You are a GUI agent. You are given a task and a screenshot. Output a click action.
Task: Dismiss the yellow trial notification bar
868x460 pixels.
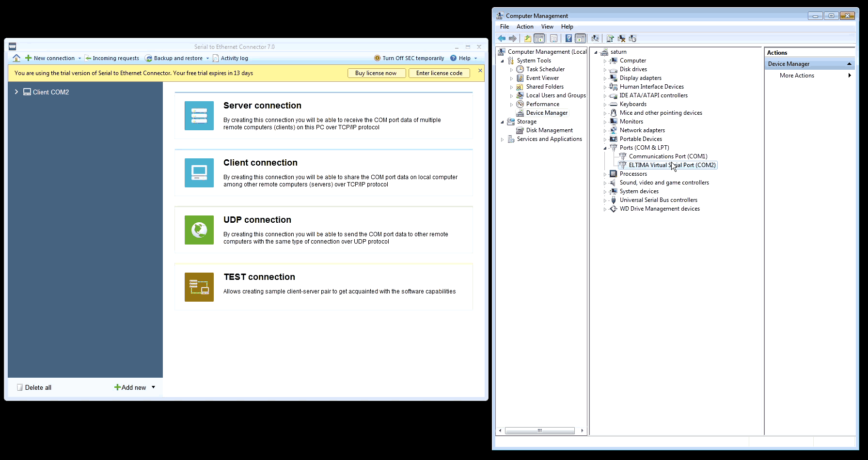point(480,71)
